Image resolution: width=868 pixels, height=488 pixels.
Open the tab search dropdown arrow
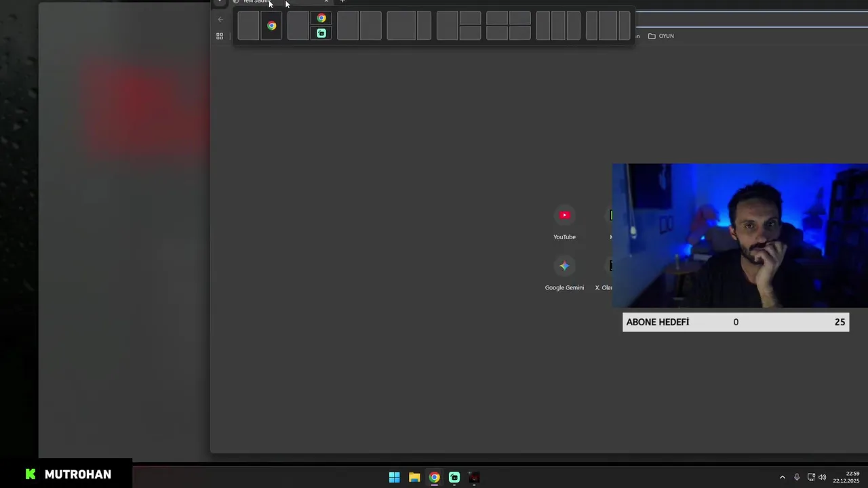tap(220, 2)
